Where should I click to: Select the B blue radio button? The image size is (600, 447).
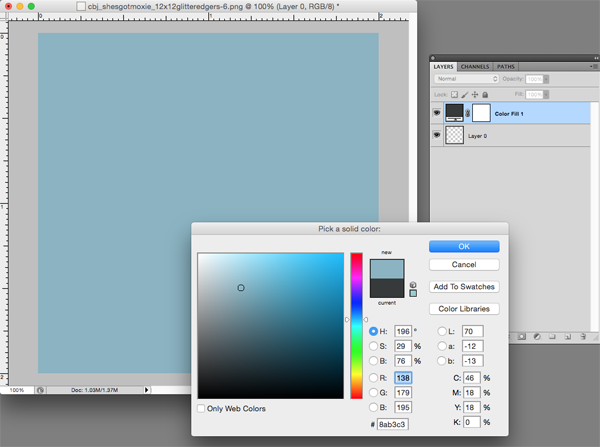click(x=373, y=407)
